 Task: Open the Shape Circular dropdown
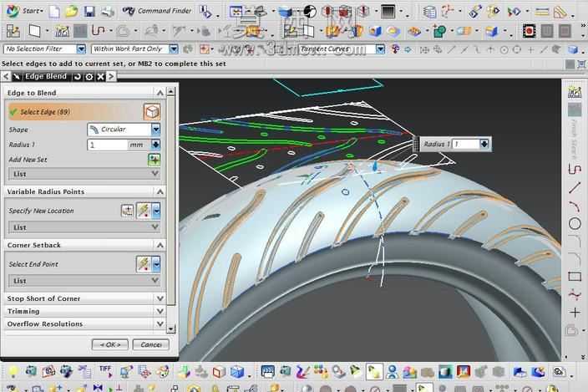click(x=156, y=130)
